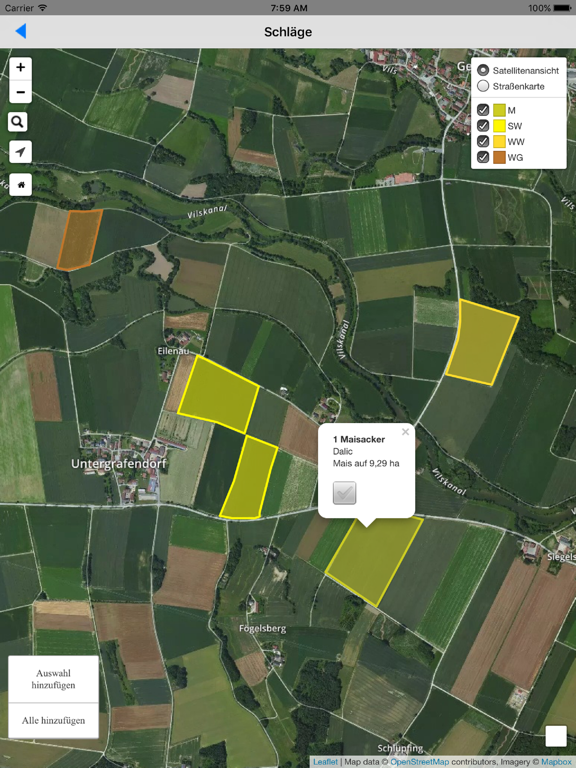Viewport: 576px width, 768px height.
Task: Zoom out with the minus button
Action: click(21, 92)
